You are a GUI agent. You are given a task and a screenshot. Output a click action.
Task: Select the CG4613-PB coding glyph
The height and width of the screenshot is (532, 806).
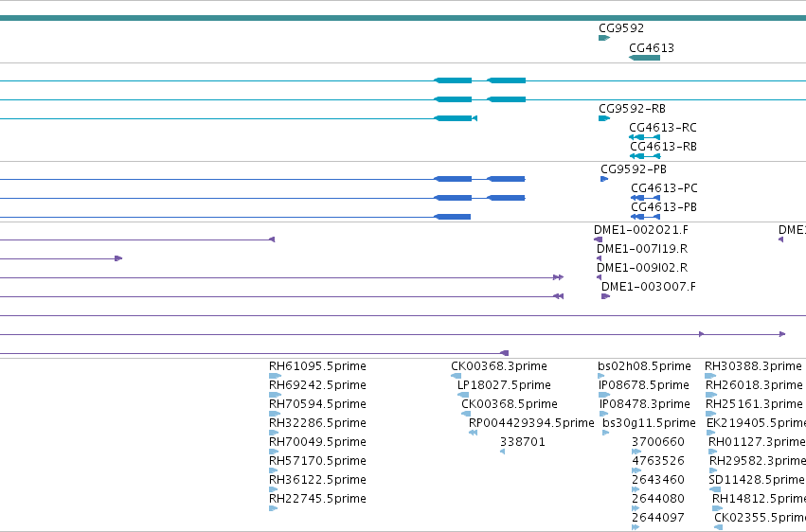pyautogui.click(x=646, y=217)
